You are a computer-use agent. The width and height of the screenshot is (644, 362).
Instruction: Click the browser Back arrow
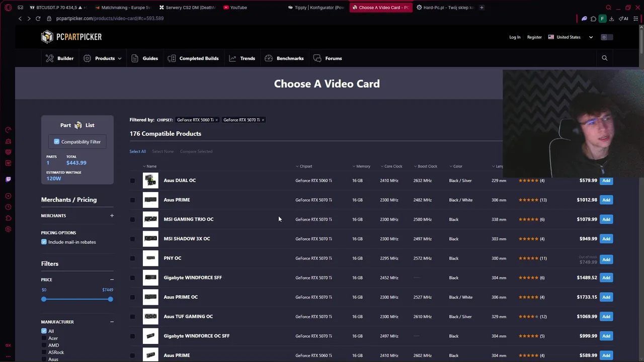20,19
